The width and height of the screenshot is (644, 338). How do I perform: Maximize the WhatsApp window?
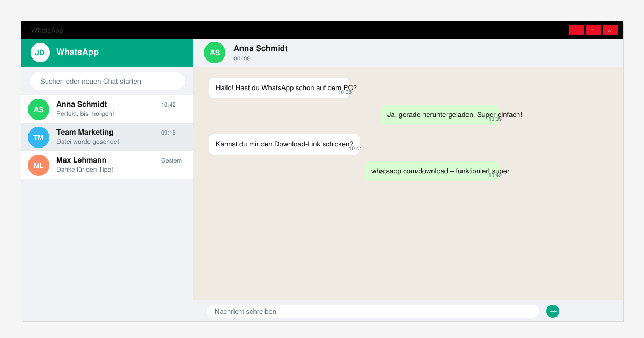(594, 30)
